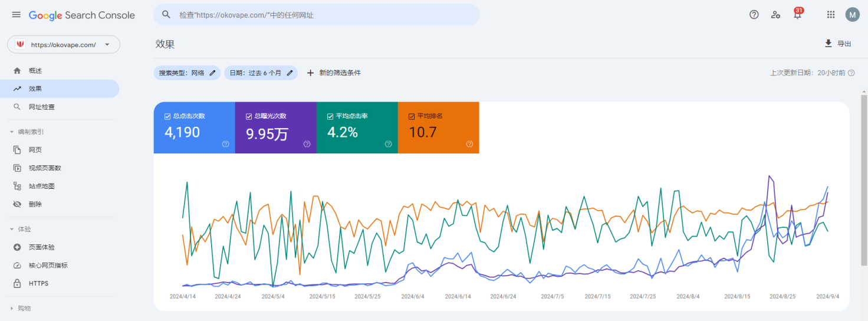The image size is (868, 321).
Task: Expand the 购物 section
Action: pyautogui.click(x=21, y=308)
